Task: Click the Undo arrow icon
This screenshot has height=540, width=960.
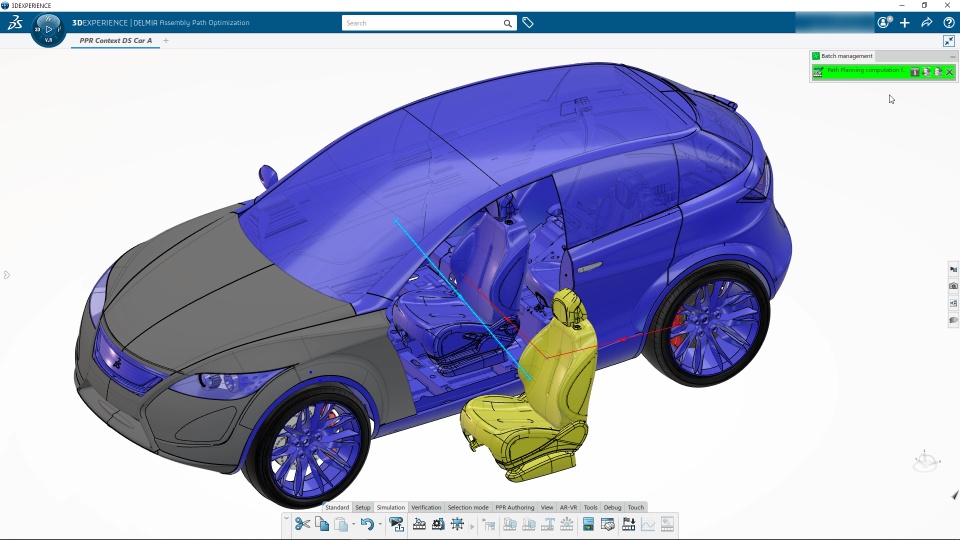Action: click(x=367, y=524)
